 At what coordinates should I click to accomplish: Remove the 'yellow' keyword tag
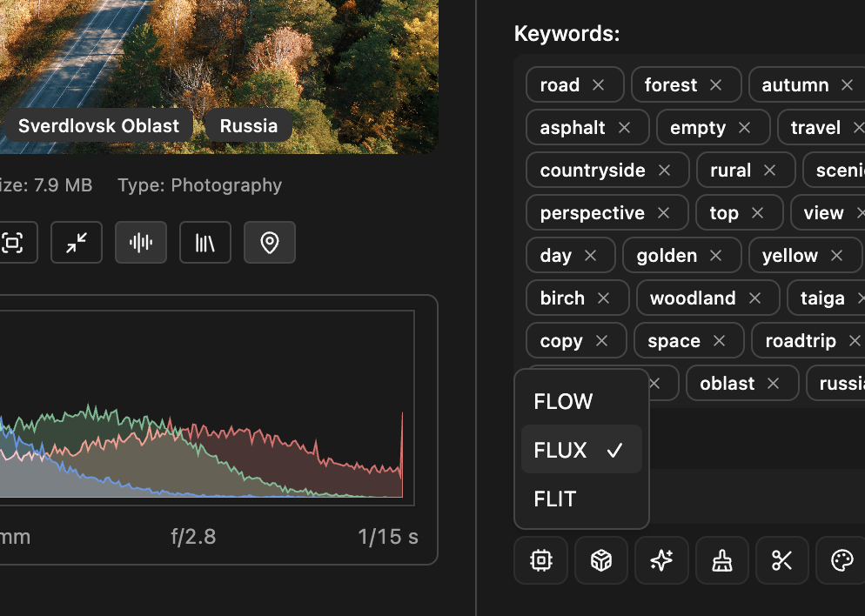click(837, 255)
